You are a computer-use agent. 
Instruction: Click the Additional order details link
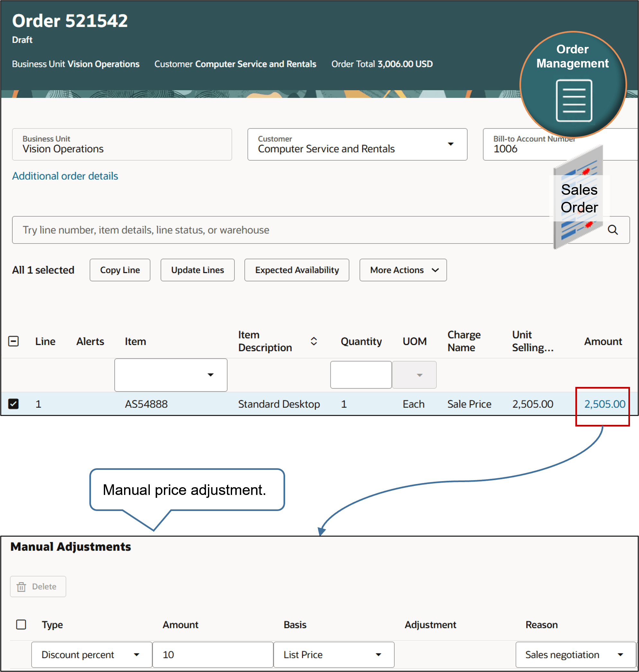(65, 176)
